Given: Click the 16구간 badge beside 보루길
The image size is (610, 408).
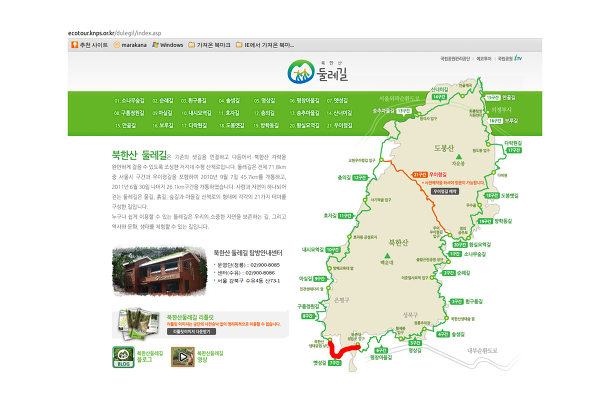Looking at the screenshot, I should click(x=495, y=121).
